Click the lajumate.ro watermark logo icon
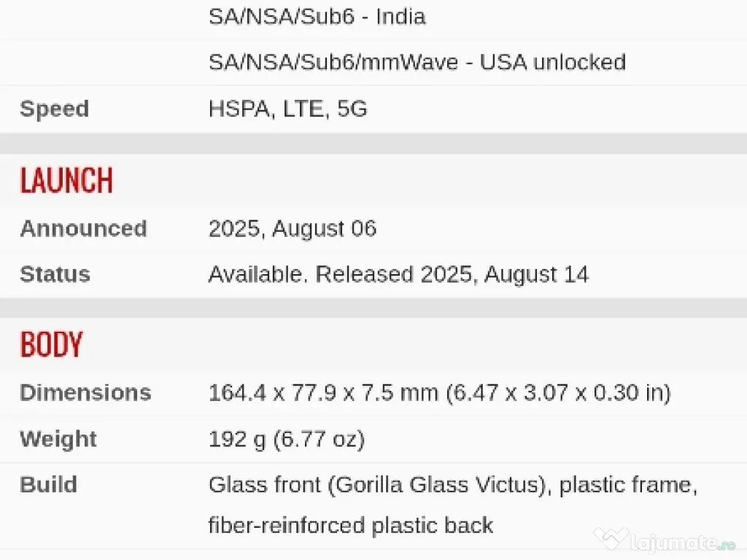This screenshot has width=747, height=560. (x=610, y=539)
